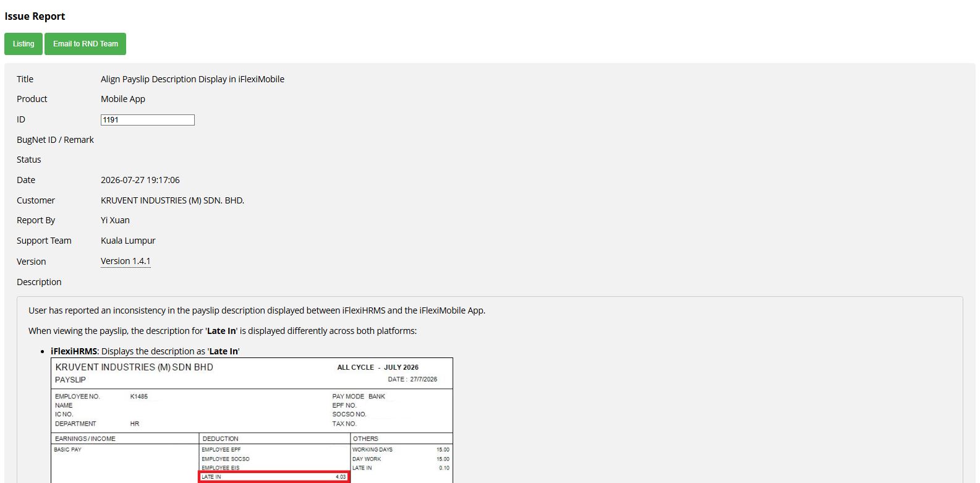The image size is (980, 483).
Task: Click the Product field label
Action: 32,99
